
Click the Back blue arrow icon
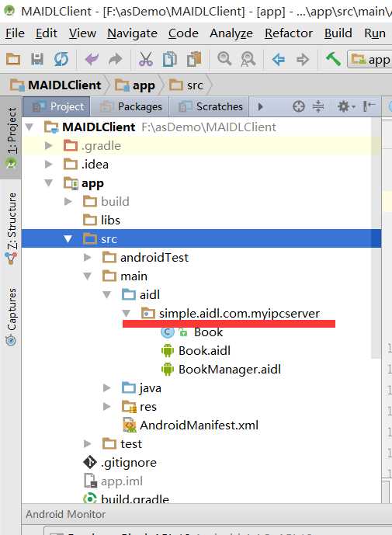[279, 59]
